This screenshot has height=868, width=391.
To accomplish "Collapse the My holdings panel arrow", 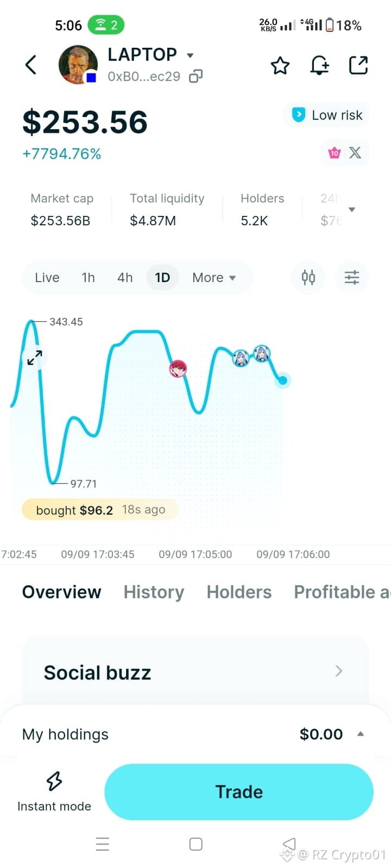I will (360, 734).
